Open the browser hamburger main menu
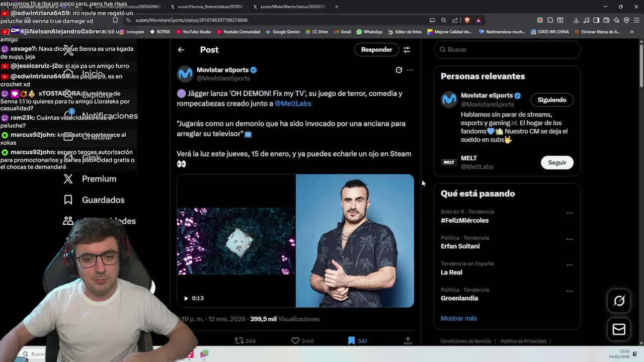Image resolution: width=644 pixels, height=362 pixels. 637,20
